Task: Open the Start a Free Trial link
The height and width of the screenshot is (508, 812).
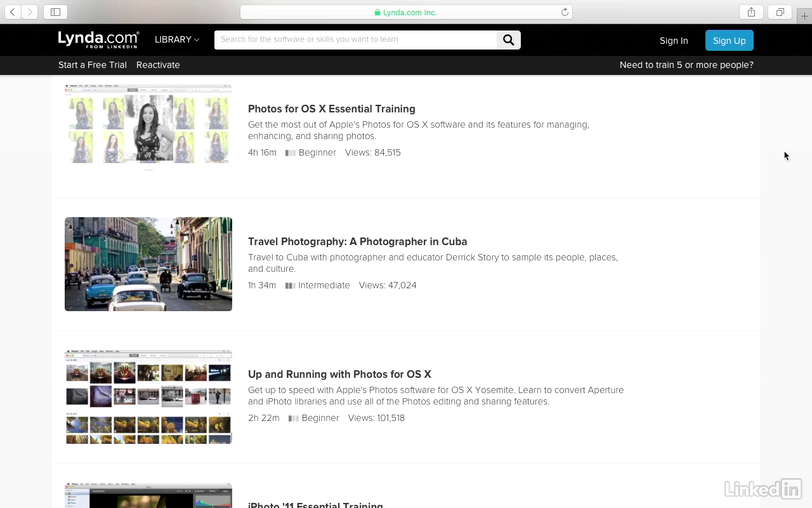Action: pyautogui.click(x=93, y=65)
